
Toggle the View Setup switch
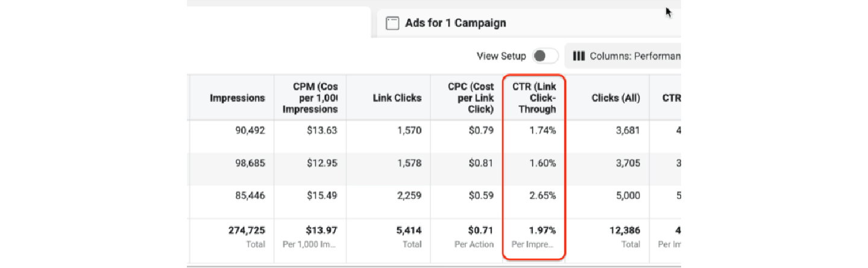[x=544, y=56]
